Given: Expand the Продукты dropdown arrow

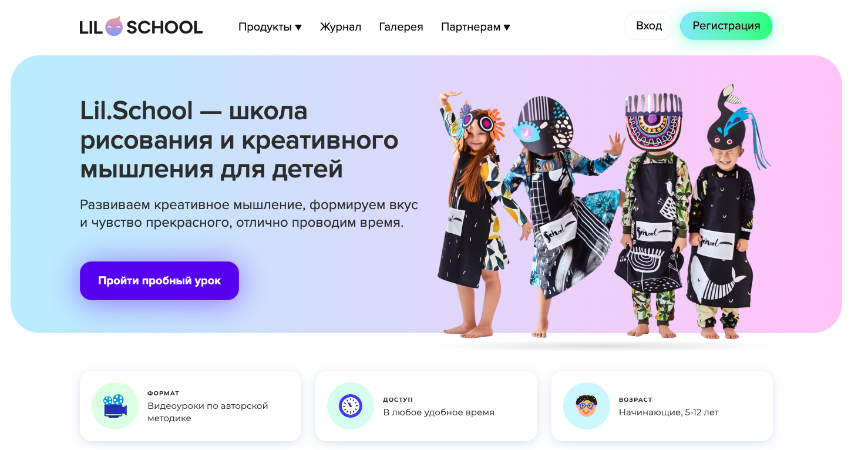Looking at the screenshot, I should [298, 27].
